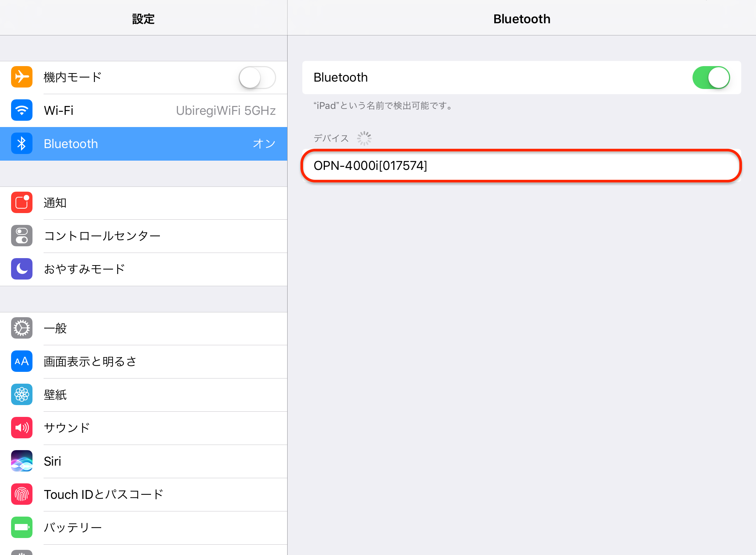The image size is (756, 555).
Task: Open おやすみモード settings
Action: [144, 270]
